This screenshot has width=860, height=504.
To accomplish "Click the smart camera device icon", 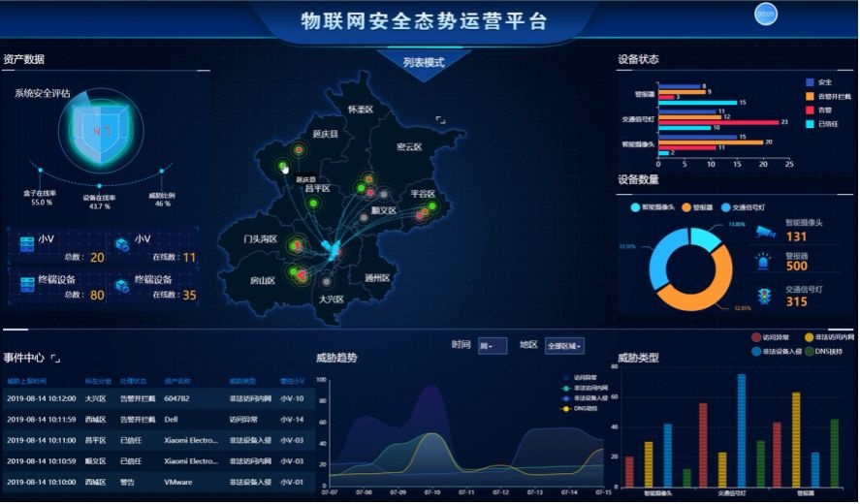I will pyautogui.click(x=766, y=231).
